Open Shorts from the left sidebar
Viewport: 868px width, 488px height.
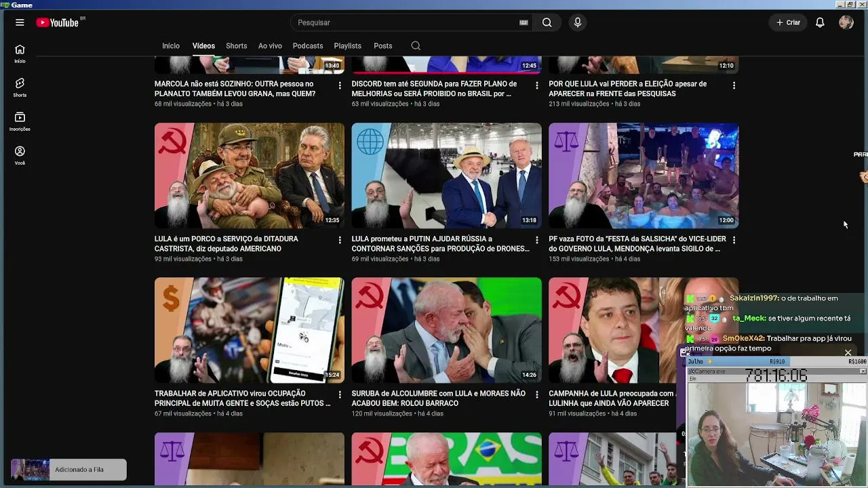(x=20, y=87)
